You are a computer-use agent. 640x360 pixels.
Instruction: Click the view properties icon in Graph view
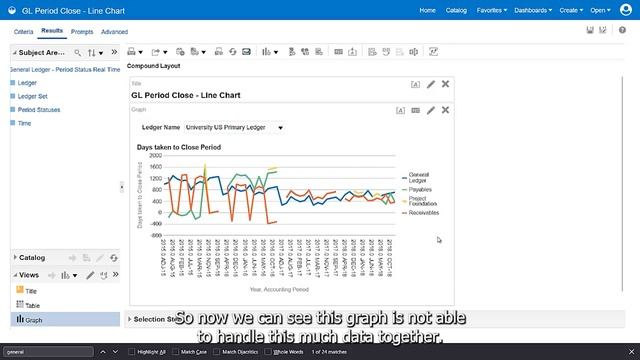click(x=416, y=110)
